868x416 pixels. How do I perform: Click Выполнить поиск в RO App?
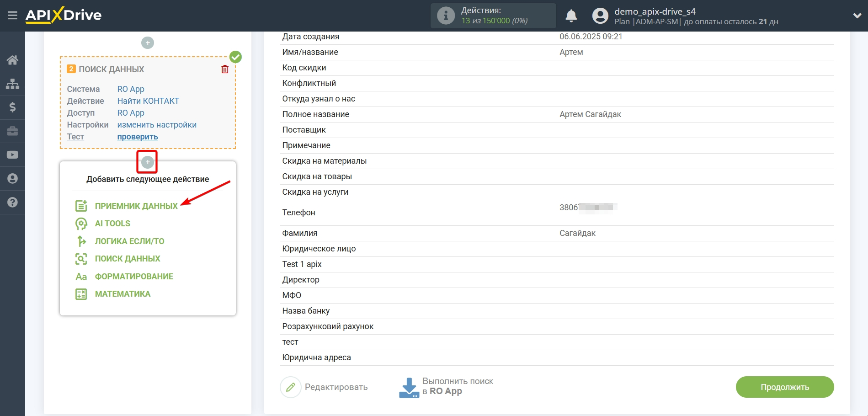446,387
